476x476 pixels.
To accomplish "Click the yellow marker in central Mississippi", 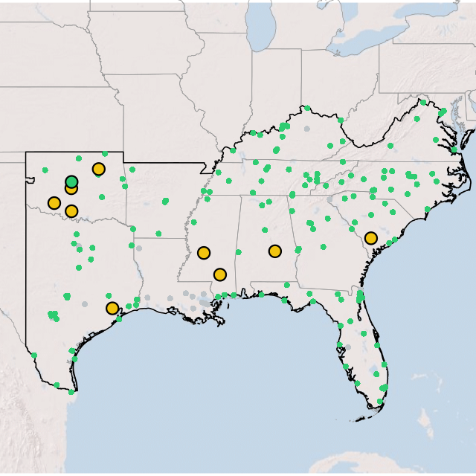I will (x=204, y=253).
